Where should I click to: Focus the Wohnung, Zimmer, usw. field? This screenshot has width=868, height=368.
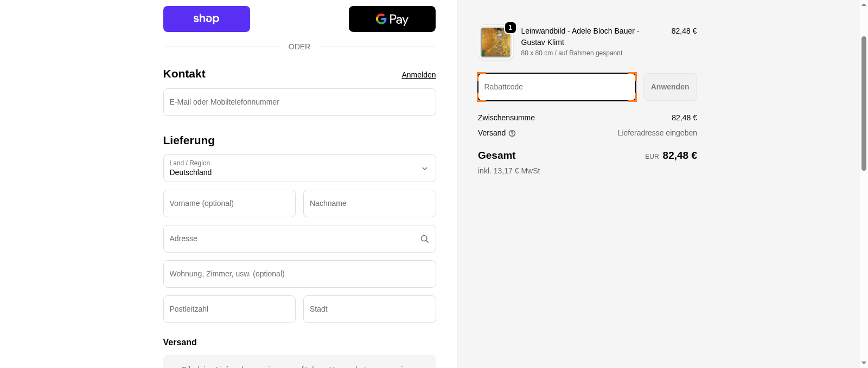pyautogui.click(x=299, y=274)
